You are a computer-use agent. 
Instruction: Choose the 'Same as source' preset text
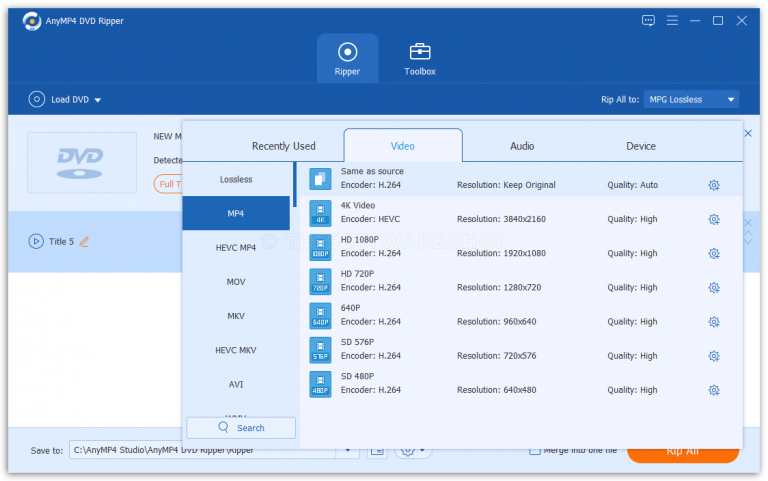pos(372,171)
